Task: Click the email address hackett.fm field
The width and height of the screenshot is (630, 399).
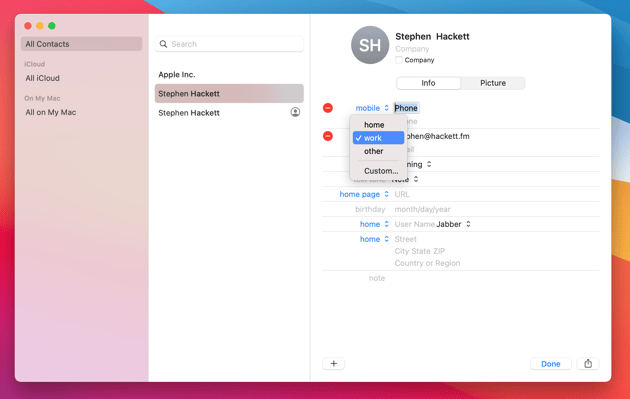Action: coord(437,136)
